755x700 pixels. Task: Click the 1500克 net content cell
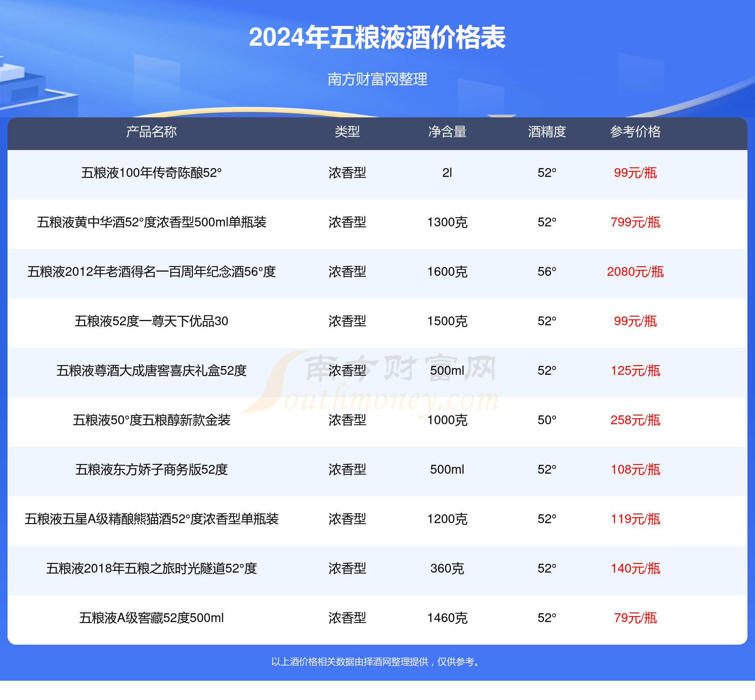447,321
